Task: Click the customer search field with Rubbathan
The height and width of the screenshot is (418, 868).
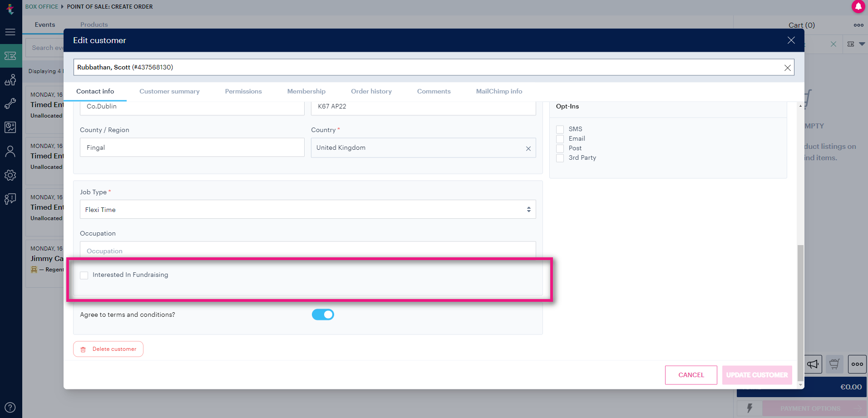Action: click(x=434, y=67)
